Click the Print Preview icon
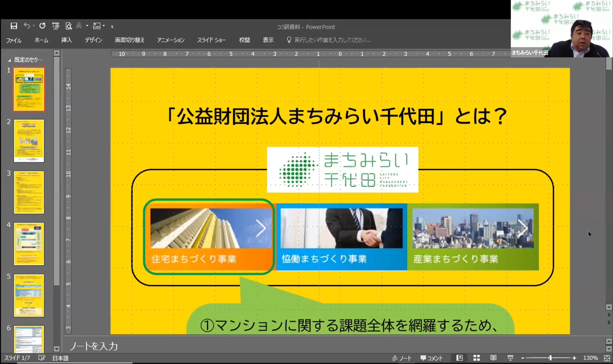613x364 pixels. [69, 26]
